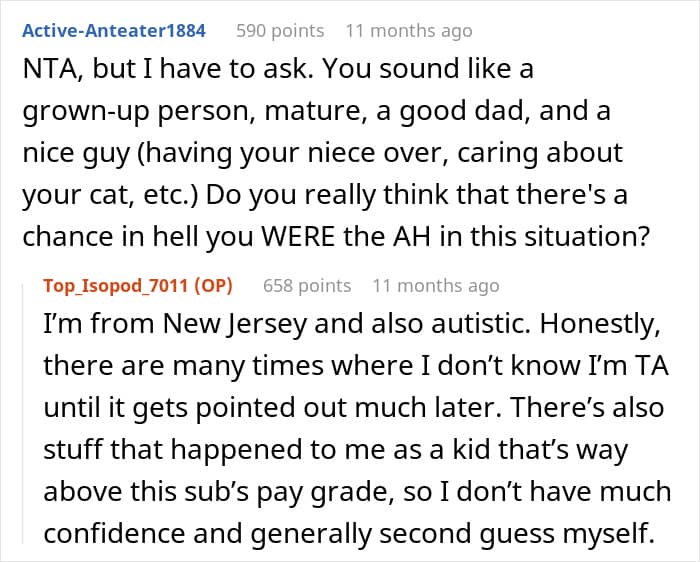The width and height of the screenshot is (700, 562).
Task: Collapse the reply thread using the vertical line
Action: coord(23,414)
